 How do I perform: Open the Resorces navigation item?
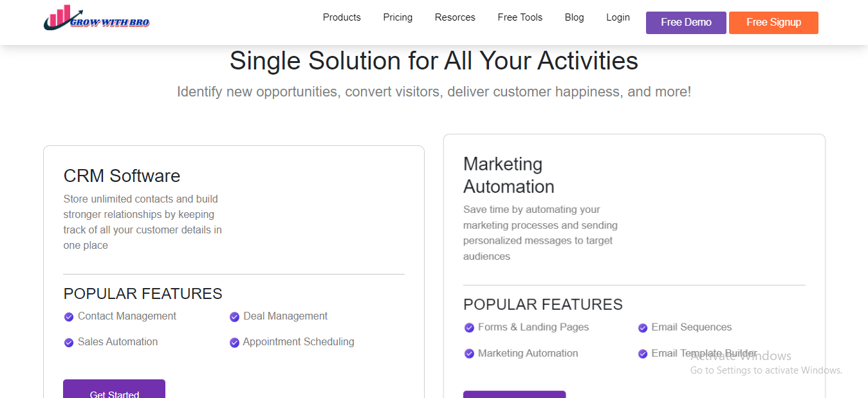(455, 17)
